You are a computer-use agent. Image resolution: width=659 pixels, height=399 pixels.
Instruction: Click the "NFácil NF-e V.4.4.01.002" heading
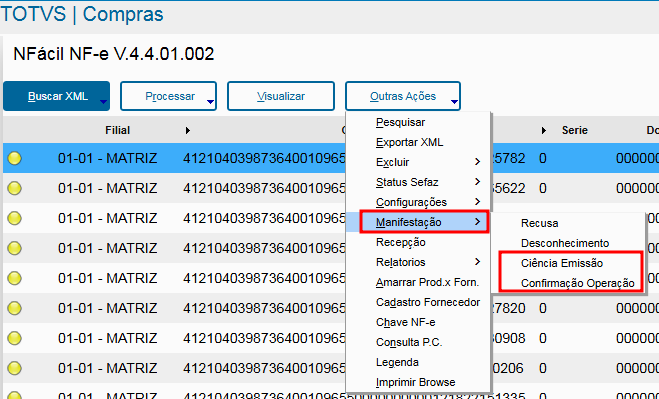[x=113, y=54]
